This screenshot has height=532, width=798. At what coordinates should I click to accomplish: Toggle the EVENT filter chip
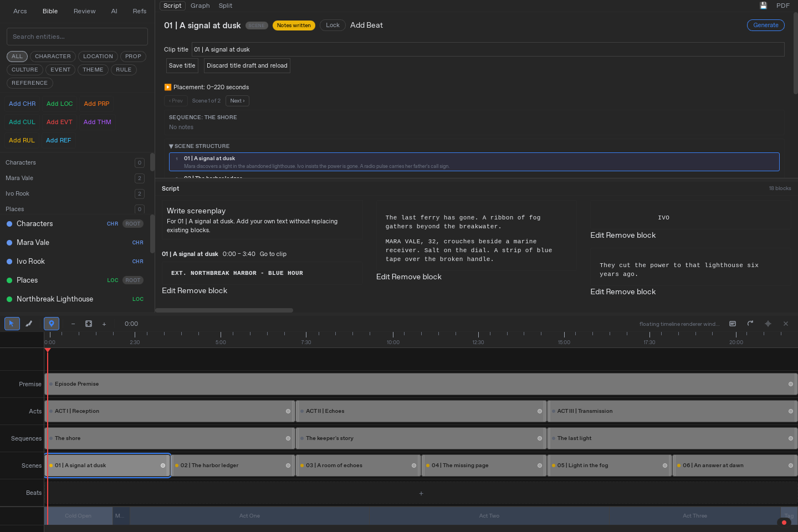point(60,70)
